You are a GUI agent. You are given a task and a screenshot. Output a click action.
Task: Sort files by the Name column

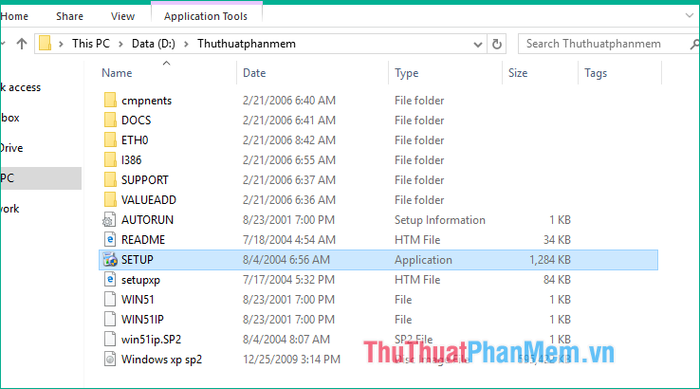[117, 73]
